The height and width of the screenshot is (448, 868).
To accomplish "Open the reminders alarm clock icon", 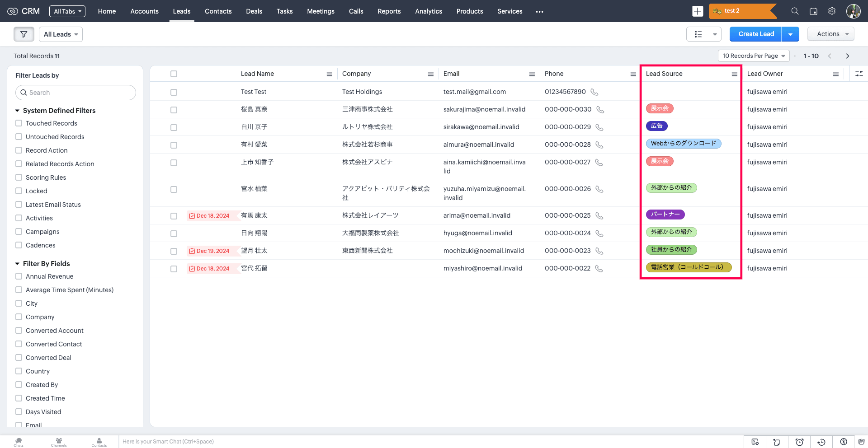I will [799, 442].
